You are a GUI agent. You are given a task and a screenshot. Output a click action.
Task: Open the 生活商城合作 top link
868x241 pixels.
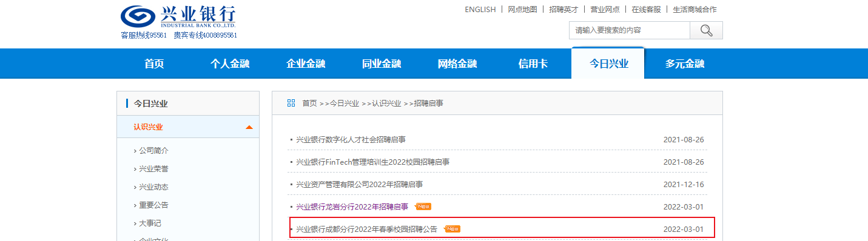coord(695,9)
